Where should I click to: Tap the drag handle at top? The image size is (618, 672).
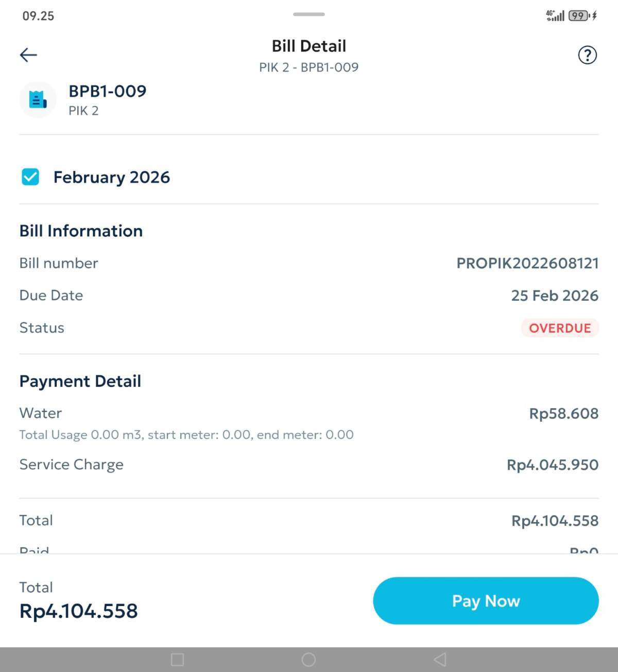[308, 14]
